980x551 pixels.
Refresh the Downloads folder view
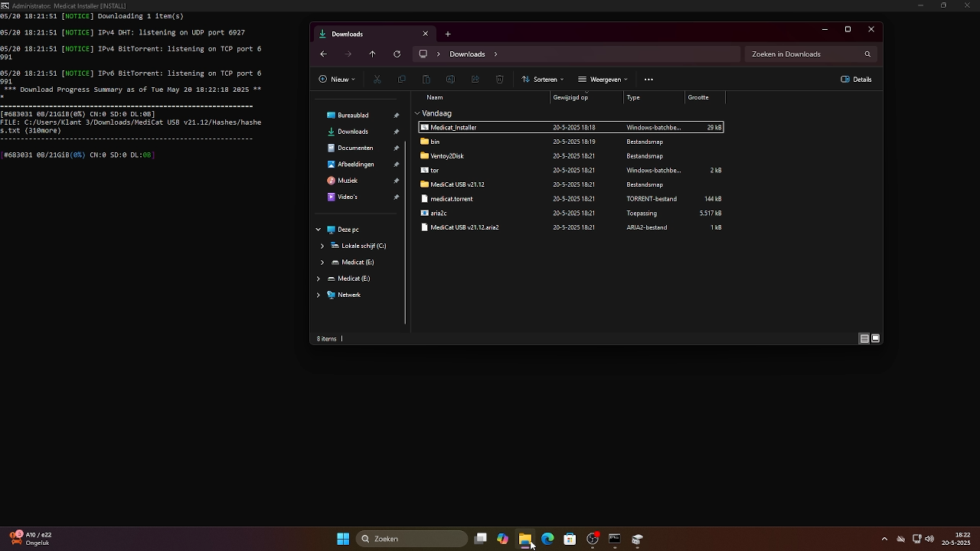click(397, 54)
